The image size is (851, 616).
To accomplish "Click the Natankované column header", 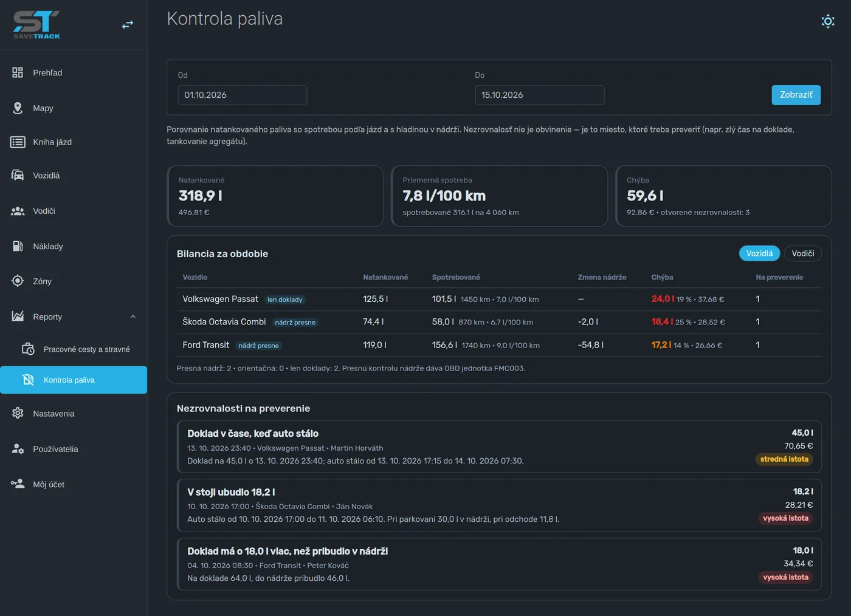I will coord(385,278).
